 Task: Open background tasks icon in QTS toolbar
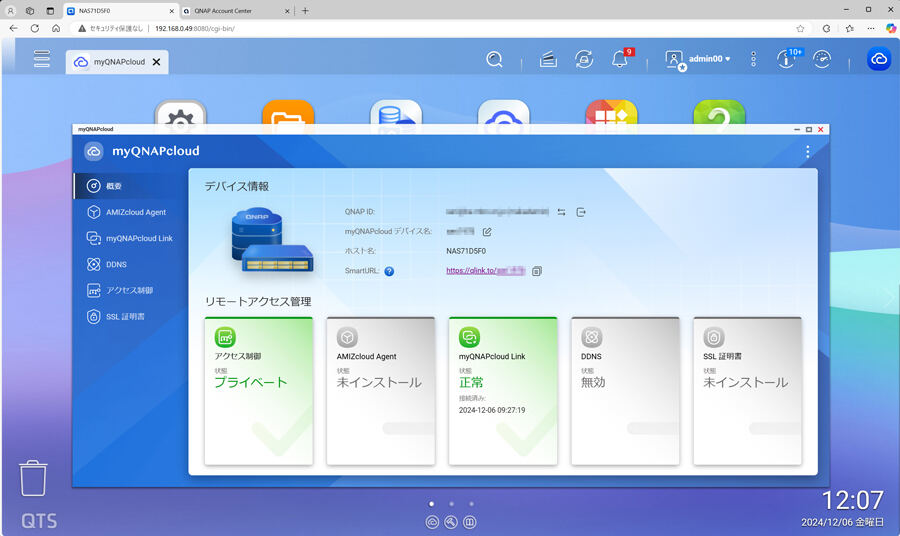pos(548,59)
